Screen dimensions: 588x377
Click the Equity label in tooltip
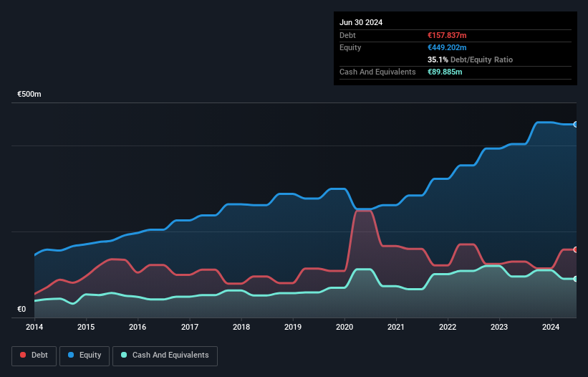pos(350,47)
